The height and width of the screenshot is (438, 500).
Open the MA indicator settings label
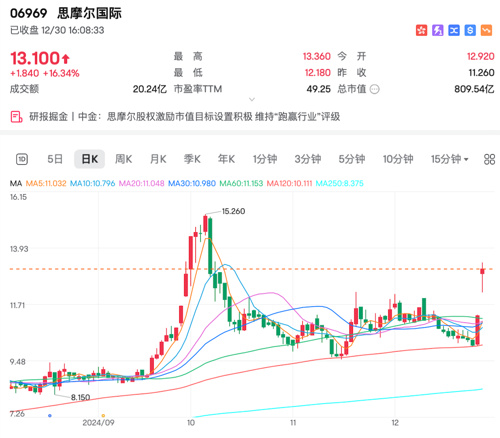pyautogui.click(x=15, y=183)
